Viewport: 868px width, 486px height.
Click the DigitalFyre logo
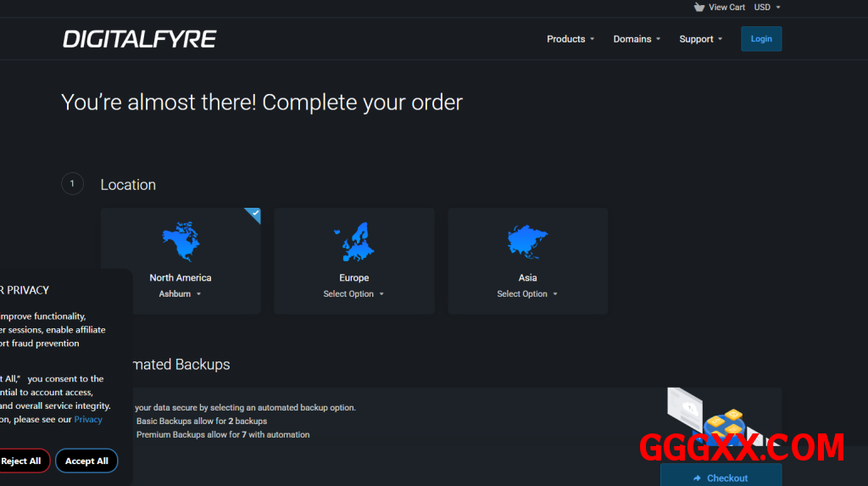pyautogui.click(x=140, y=39)
